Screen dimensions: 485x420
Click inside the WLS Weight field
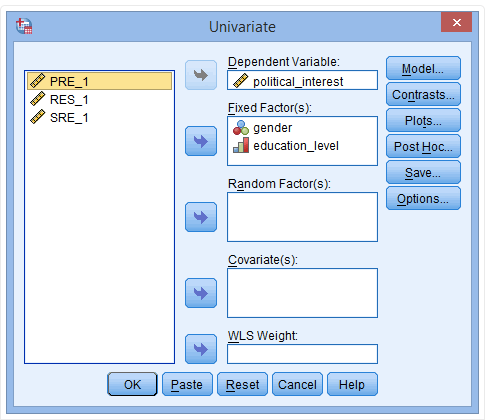(x=302, y=354)
